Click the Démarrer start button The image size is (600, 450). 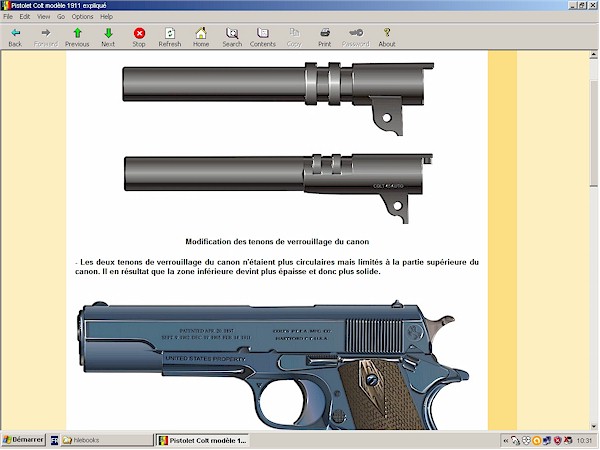coord(24,440)
